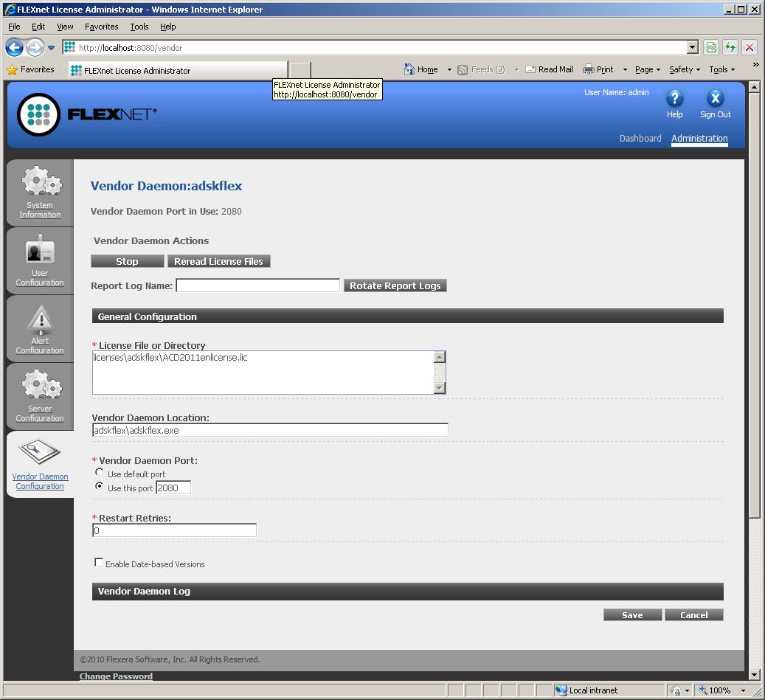Click the Help question mark icon

[674, 98]
